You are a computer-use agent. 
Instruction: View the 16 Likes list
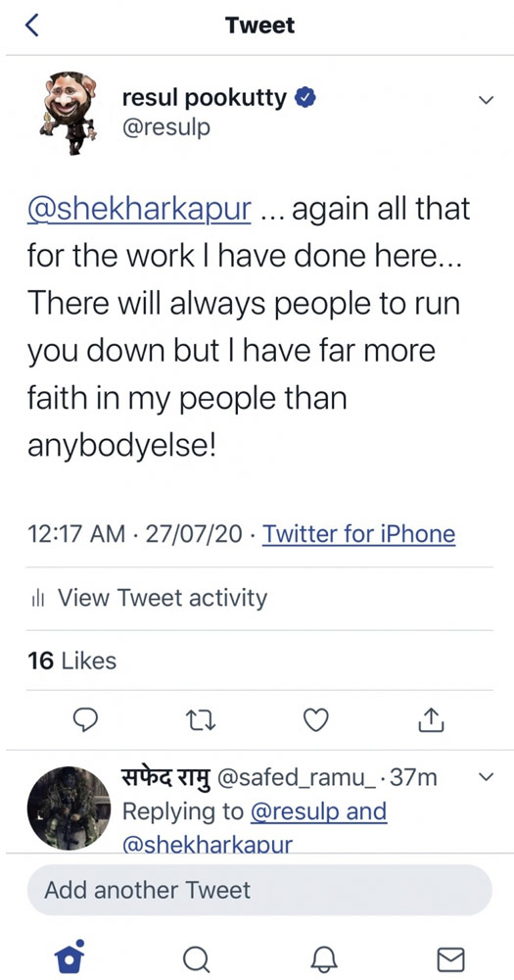pos(71,661)
